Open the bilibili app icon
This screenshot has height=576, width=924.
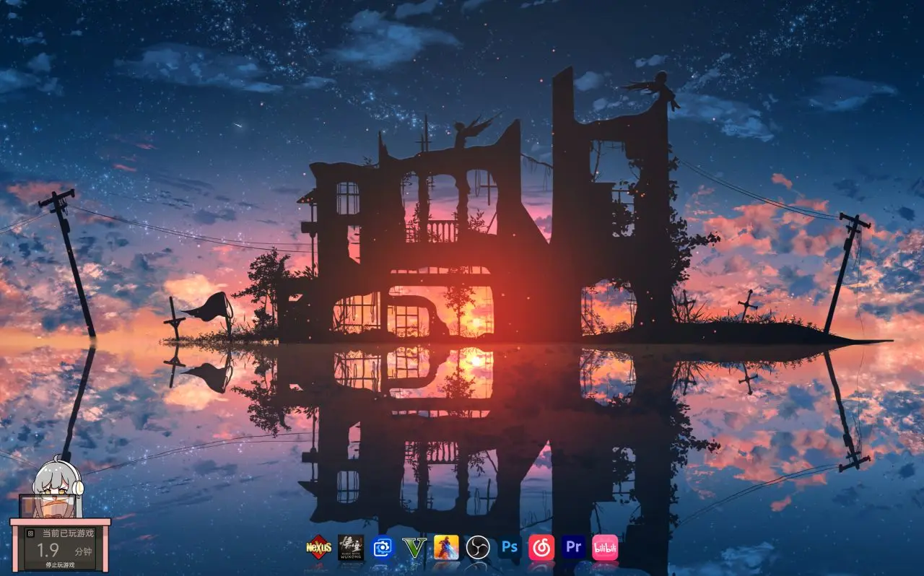tap(605, 547)
